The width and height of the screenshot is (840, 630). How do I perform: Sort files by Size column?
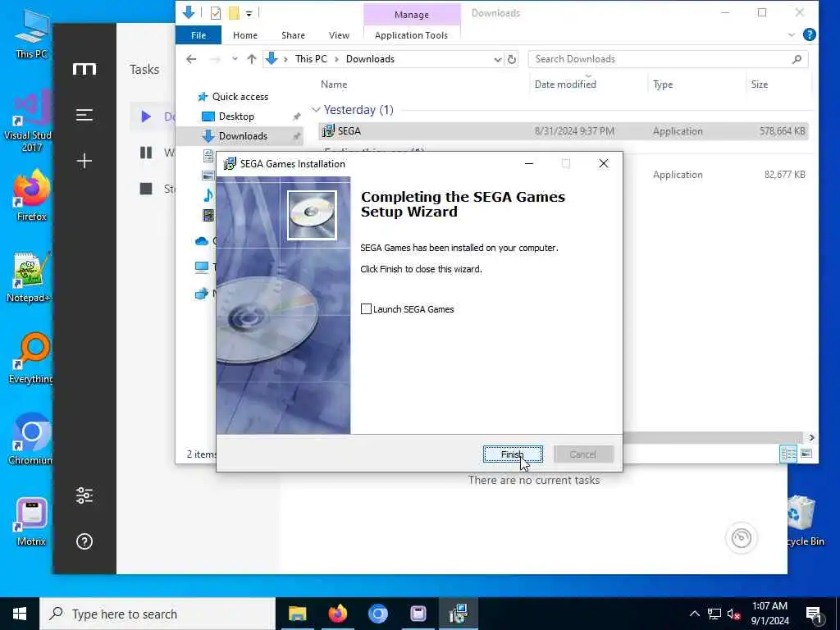click(759, 84)
